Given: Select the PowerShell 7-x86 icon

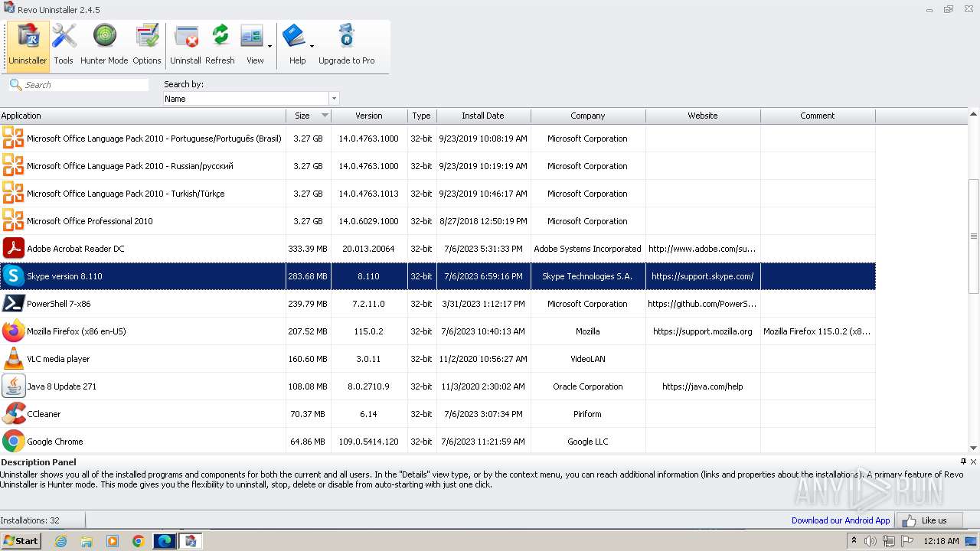Looking at the screenshot, I should coord(13,304).
